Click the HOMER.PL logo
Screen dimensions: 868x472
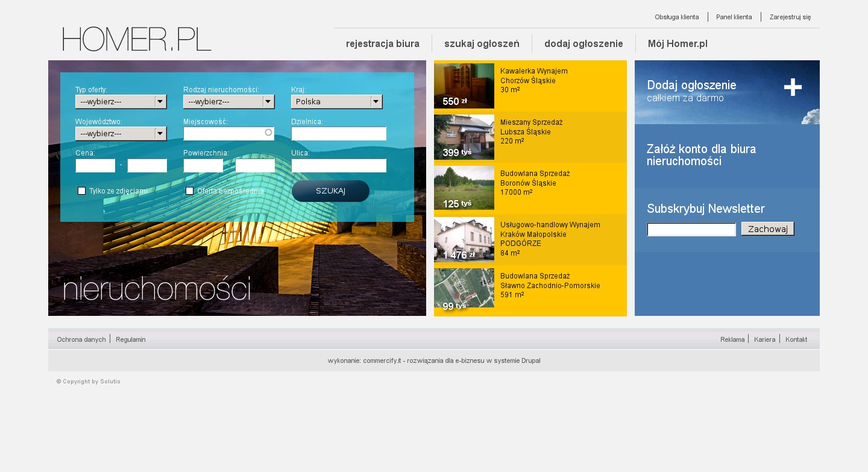coord(137,39)
